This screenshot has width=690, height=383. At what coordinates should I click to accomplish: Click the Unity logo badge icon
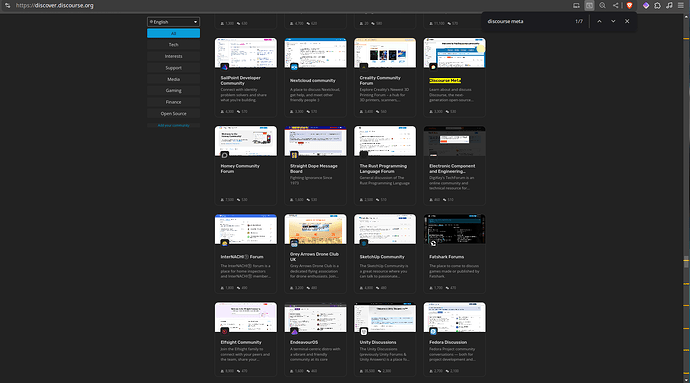click(x=364, y=331)
